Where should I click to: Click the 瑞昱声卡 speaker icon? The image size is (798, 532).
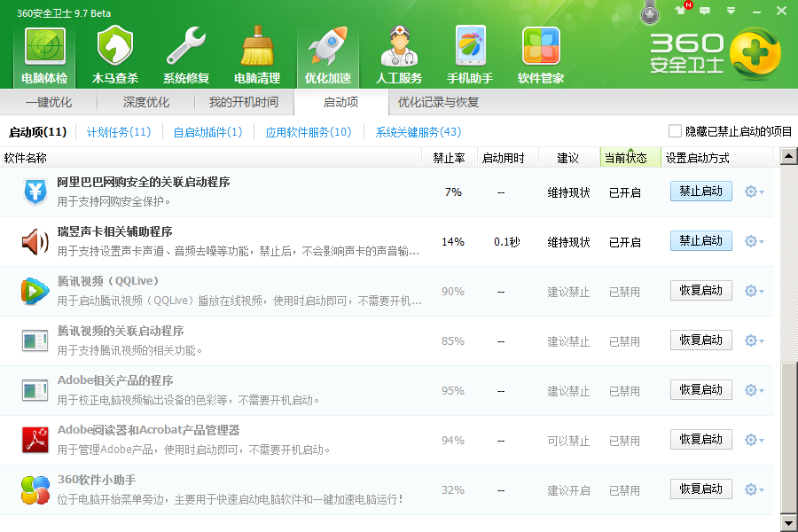coord(35,242)
